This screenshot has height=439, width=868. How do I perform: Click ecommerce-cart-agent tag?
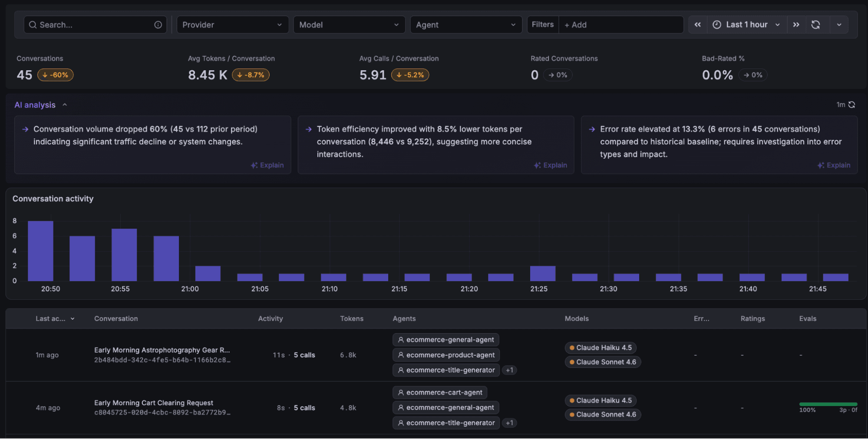(x=440, y=392)
